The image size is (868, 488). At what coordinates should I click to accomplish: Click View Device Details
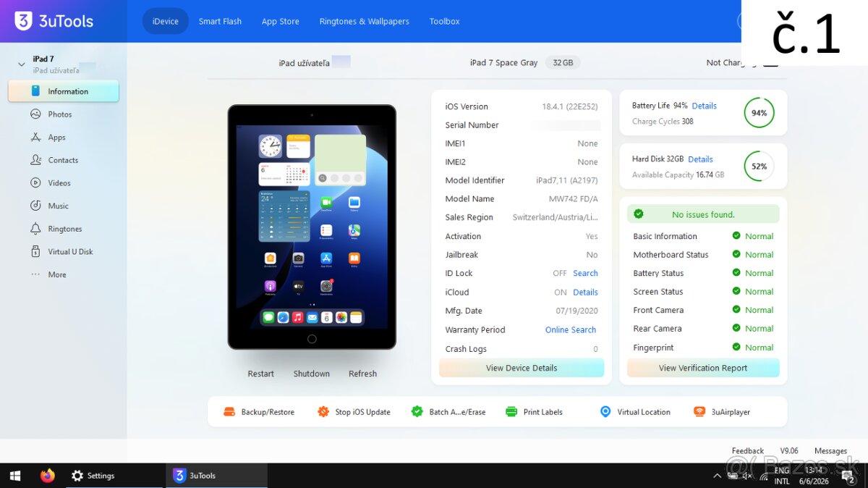pos(522,368)
